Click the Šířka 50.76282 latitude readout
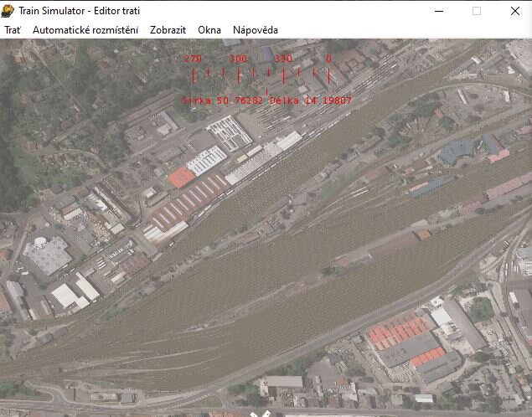Image resolution: width=532 pixels, height=417 pixels. [223, 100]
